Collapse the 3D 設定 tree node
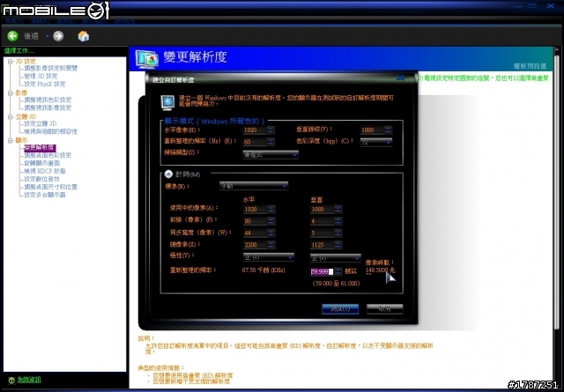 (x=11, y=62)
